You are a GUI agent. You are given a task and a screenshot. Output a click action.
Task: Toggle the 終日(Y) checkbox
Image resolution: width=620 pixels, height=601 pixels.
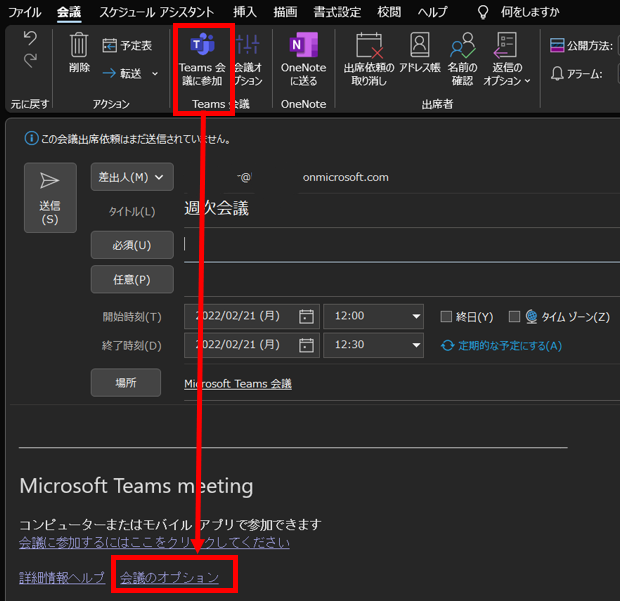click(446, 316)
